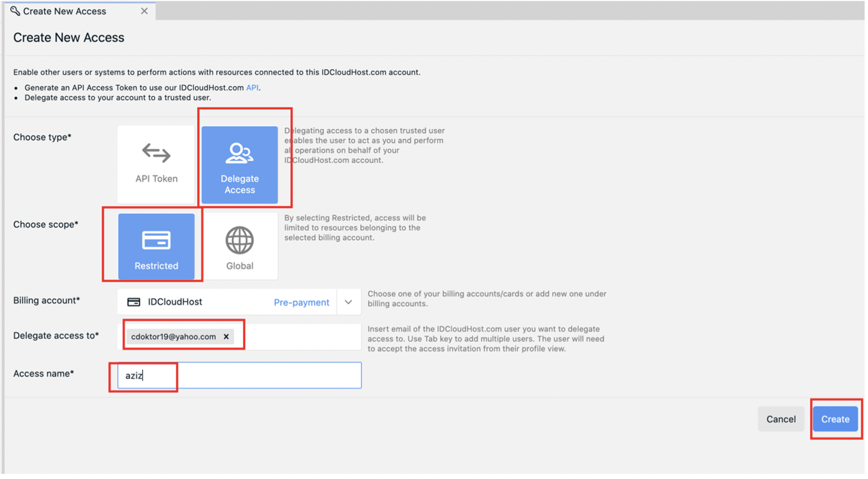Choose the Global globe icon
Image resolution: width=868 pixels, height=479 pixels.
pos(240,240)
